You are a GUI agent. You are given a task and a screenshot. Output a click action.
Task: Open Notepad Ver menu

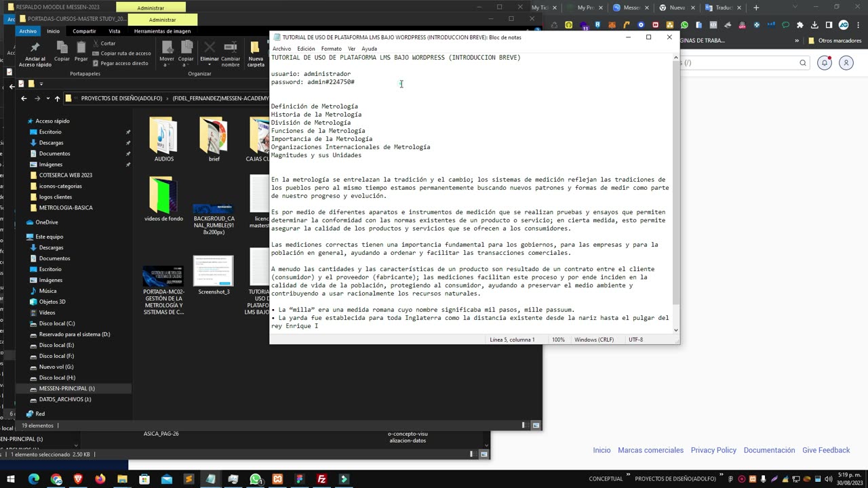coord(351,49)
